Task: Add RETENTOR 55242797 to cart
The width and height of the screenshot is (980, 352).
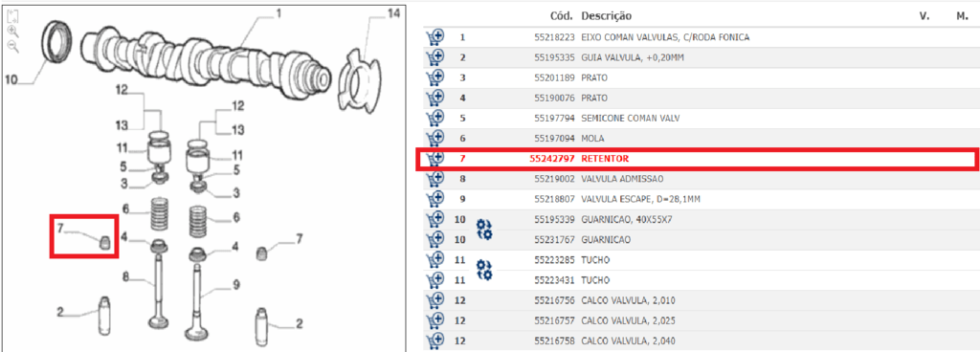Action: (434, 159)
